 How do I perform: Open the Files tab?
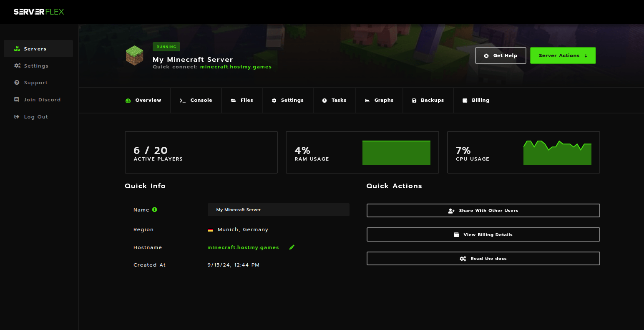click(242, 100)
